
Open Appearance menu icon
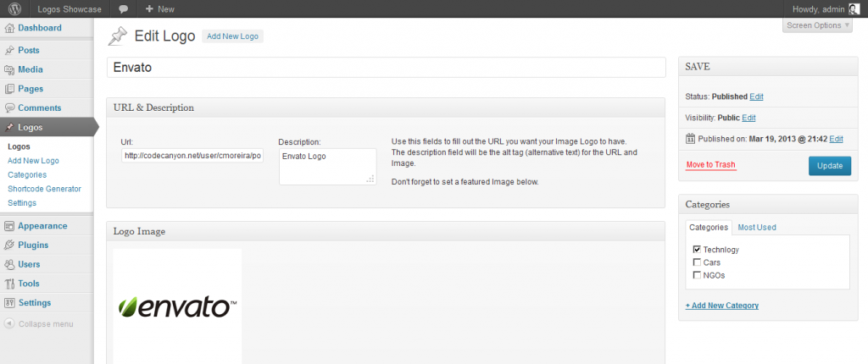tap(9, 226)
